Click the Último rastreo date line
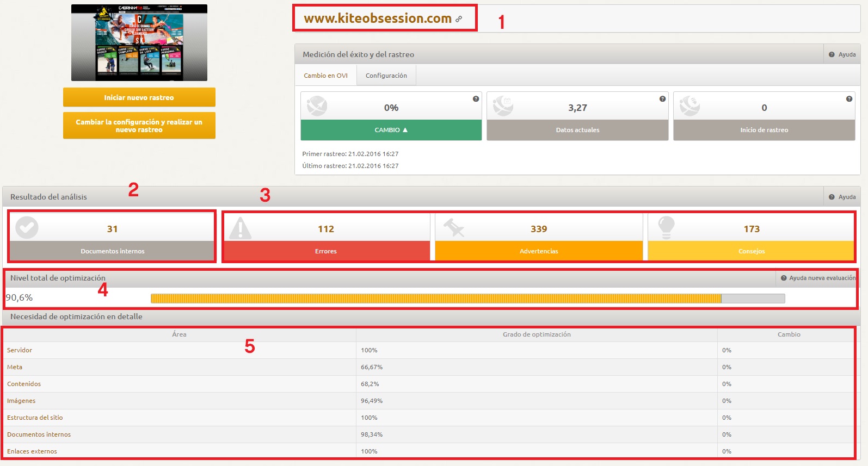 [x=350, y=166]
